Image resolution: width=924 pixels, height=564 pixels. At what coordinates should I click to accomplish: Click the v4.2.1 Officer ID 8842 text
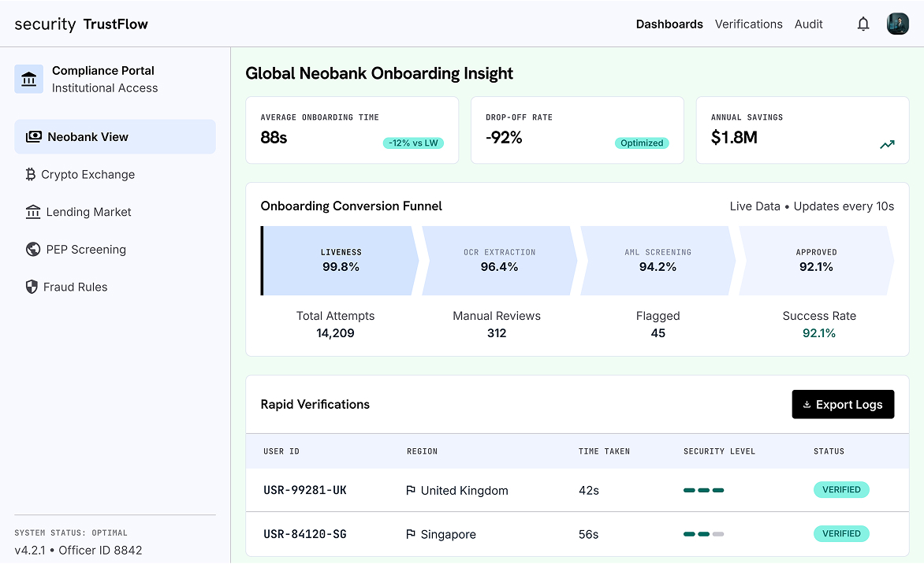(x=78, y=551)
